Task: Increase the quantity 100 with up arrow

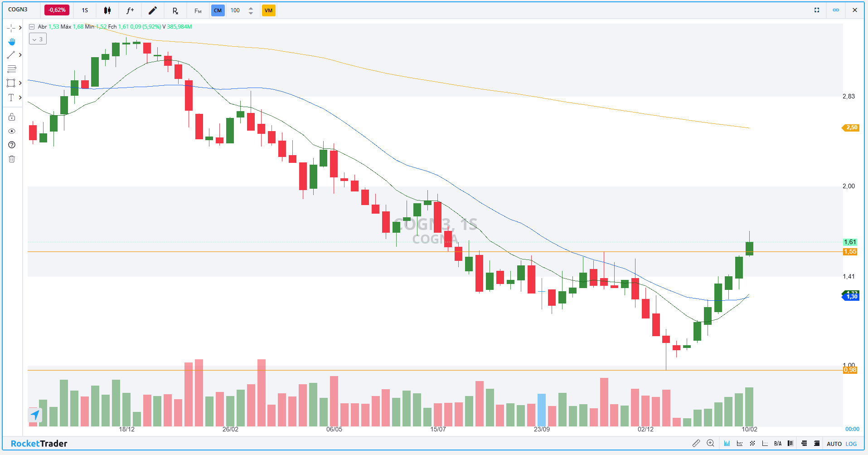Action: coord(251,8)
